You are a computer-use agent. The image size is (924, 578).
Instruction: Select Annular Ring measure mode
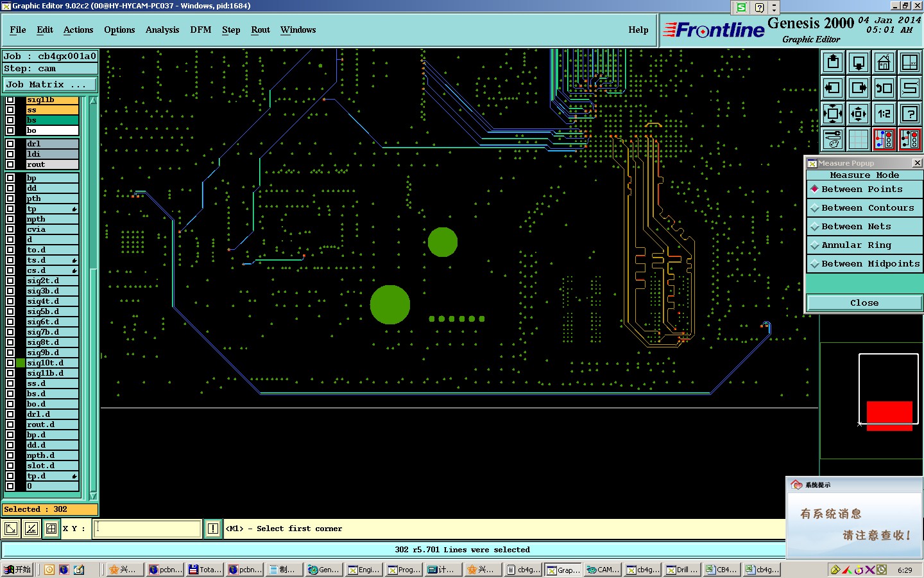click(864, 245)
